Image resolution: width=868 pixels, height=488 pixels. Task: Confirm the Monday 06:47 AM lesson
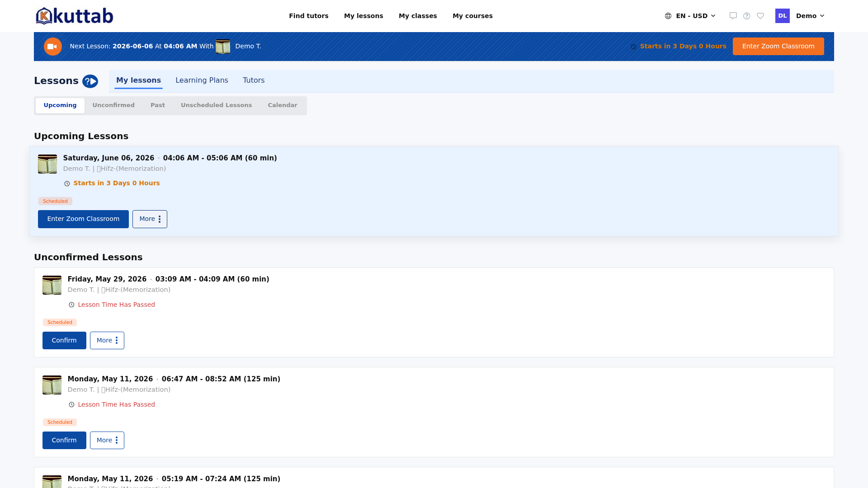click(64, 441)
